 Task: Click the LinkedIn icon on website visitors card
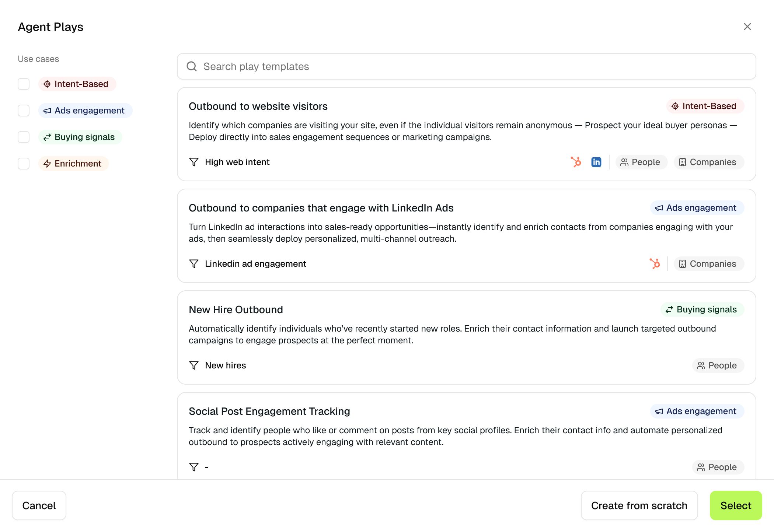pos(596,162)
